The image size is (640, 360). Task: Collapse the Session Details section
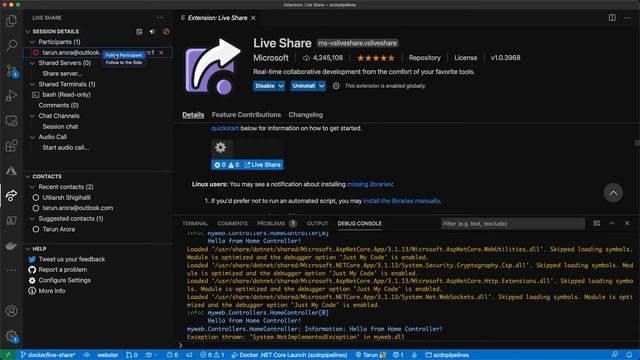coord(28,31)
